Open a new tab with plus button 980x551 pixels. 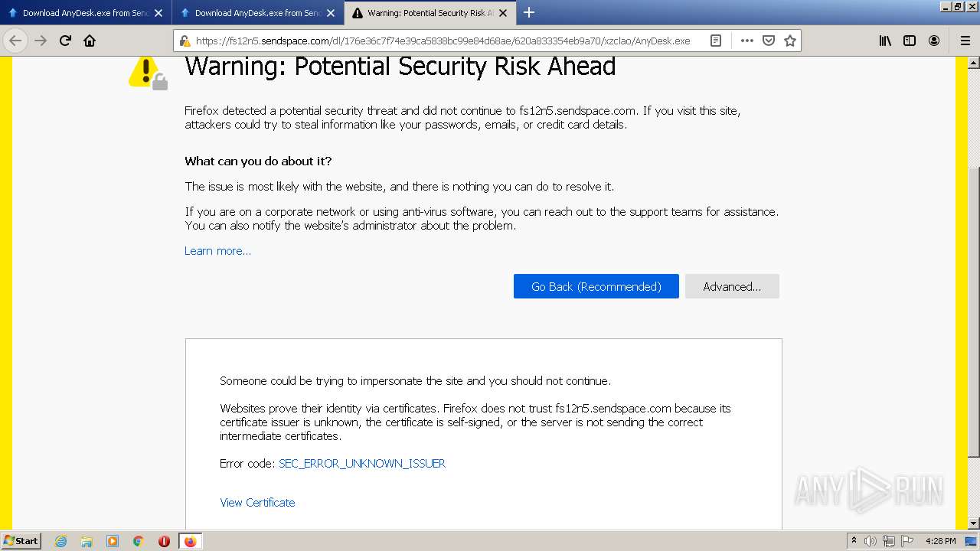(529, 12)
